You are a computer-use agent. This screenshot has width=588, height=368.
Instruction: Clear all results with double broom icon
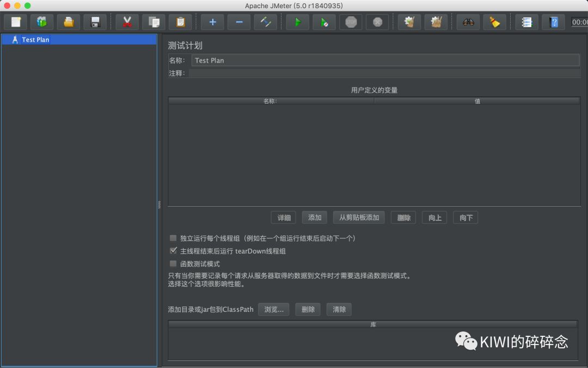[x=436, y=22]
